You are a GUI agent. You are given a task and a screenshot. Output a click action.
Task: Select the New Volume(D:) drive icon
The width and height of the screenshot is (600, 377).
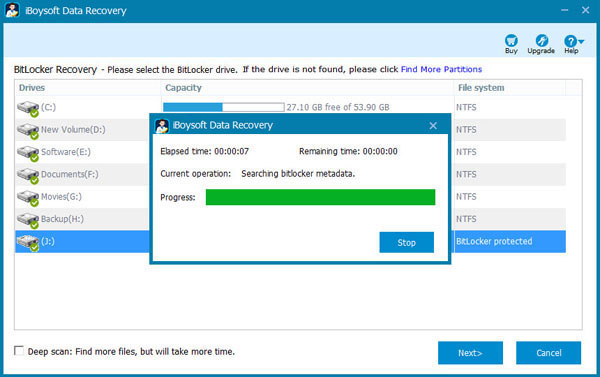click(28, 131)
